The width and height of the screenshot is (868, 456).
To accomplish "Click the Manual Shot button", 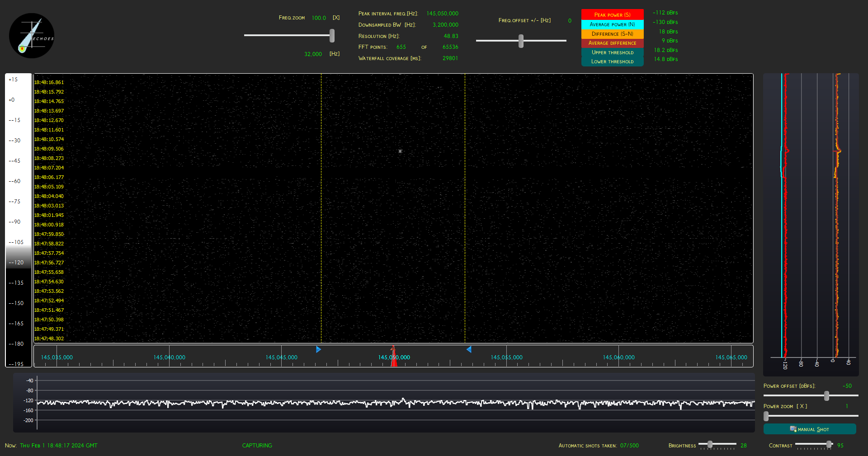I will click(809, 429).
